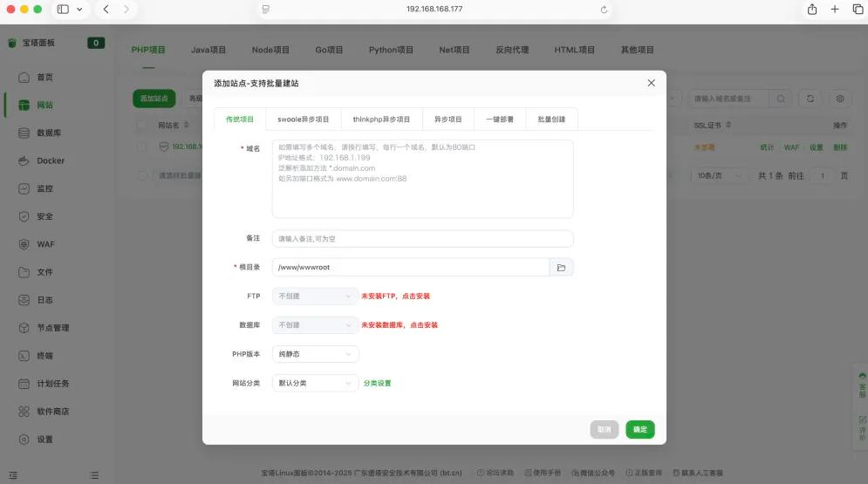Image resolution: width=868 pixels, height=484 pixels.
Task: Open the 日志 logs sidebar icon
Action: [24, 300]
